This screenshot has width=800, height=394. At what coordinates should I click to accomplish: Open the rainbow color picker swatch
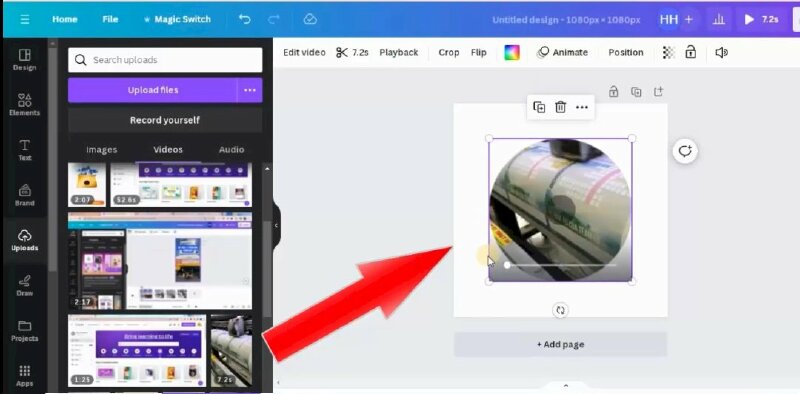tap(512, 53)
